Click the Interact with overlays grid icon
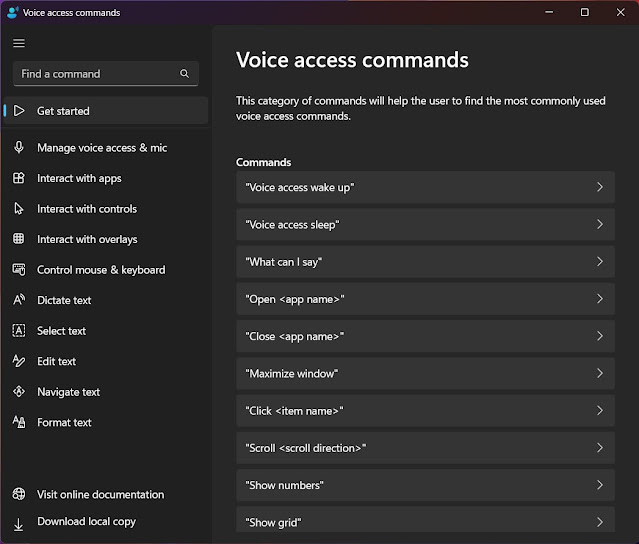The image size is (639, 544). [x=18, y=239]
